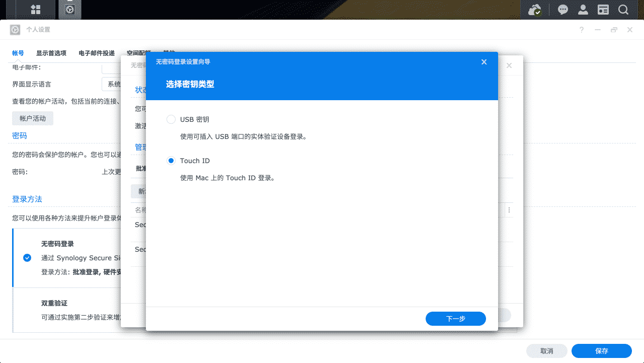Click the 选择密钥类型 wizard title

coord(190,84)
